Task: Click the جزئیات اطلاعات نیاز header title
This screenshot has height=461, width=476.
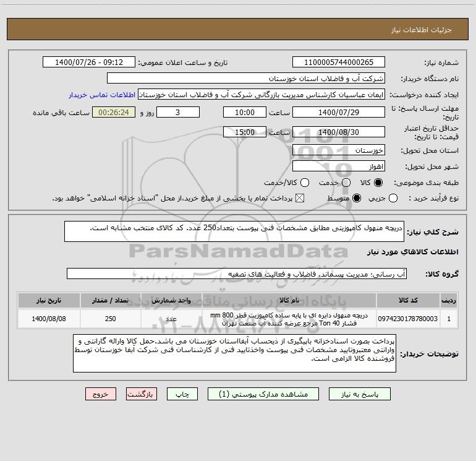Action: 422,30
